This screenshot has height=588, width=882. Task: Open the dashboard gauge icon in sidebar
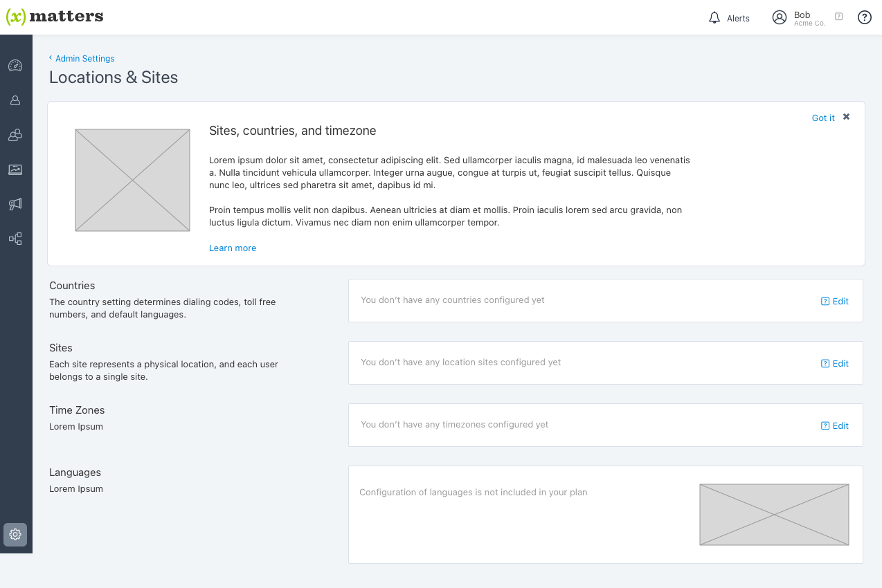(15, 66)
